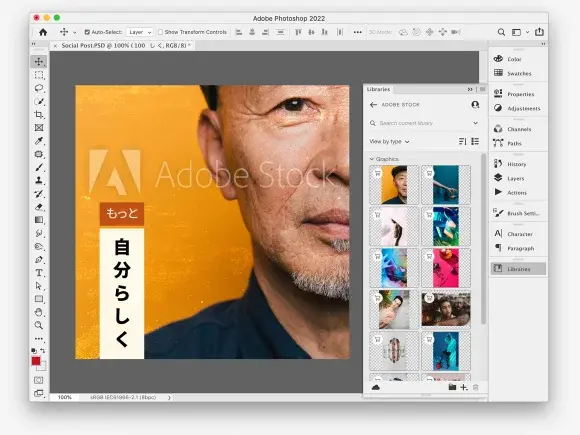Open Libraries panel hamburger menu

pyautogui.click(x=482, y=89)
